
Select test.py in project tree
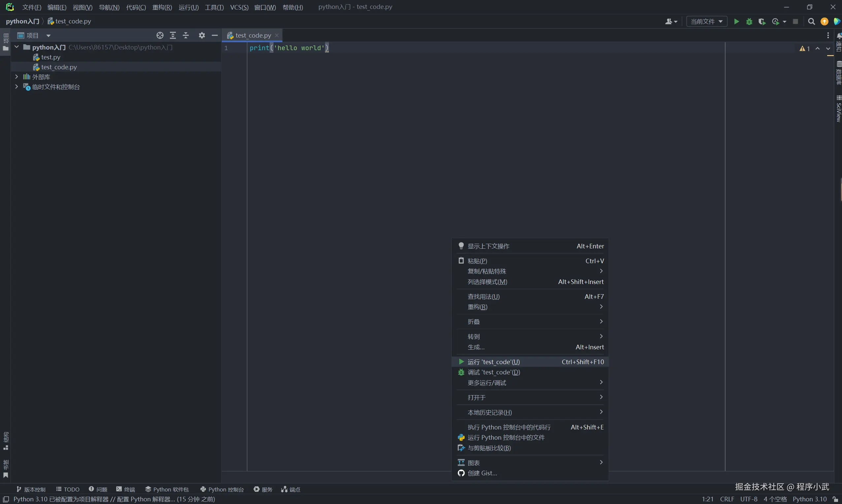click(50, 57)
